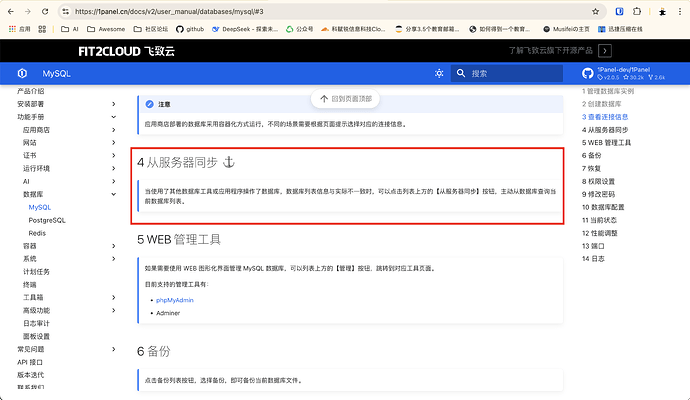Screen dimensions: 690x400
Task: Click the 1Panel logo icon in the blue header
Action: click(22, 73)
